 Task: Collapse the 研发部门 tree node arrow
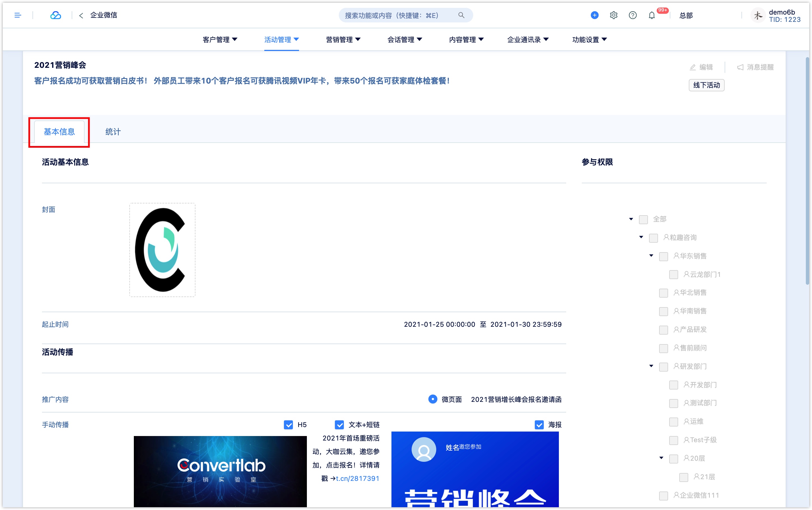click(x=651, y=366)
